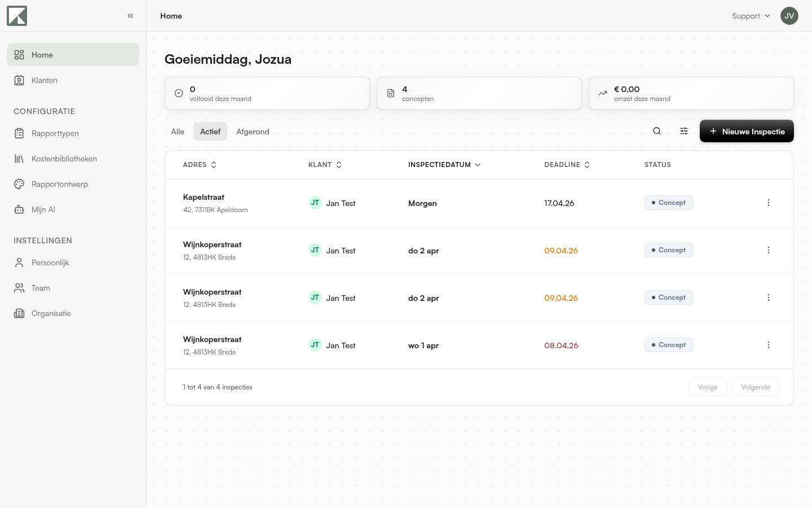The image size is (812, 508).
Task: Create a Nieuwe Inspectie
Action: coord(747,131)
